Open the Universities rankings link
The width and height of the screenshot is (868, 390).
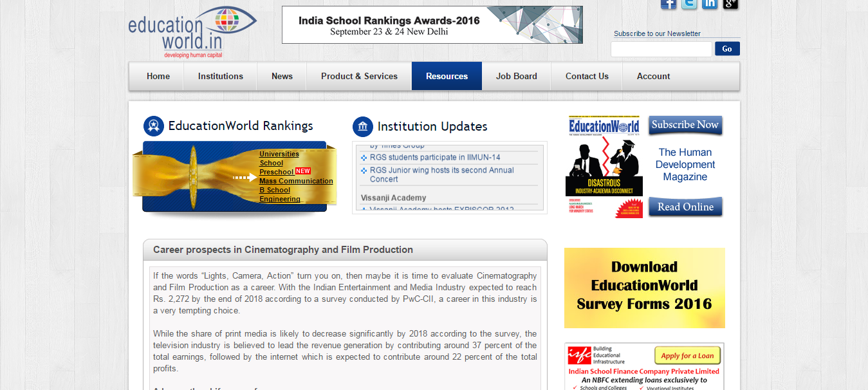tap(279, 154)
